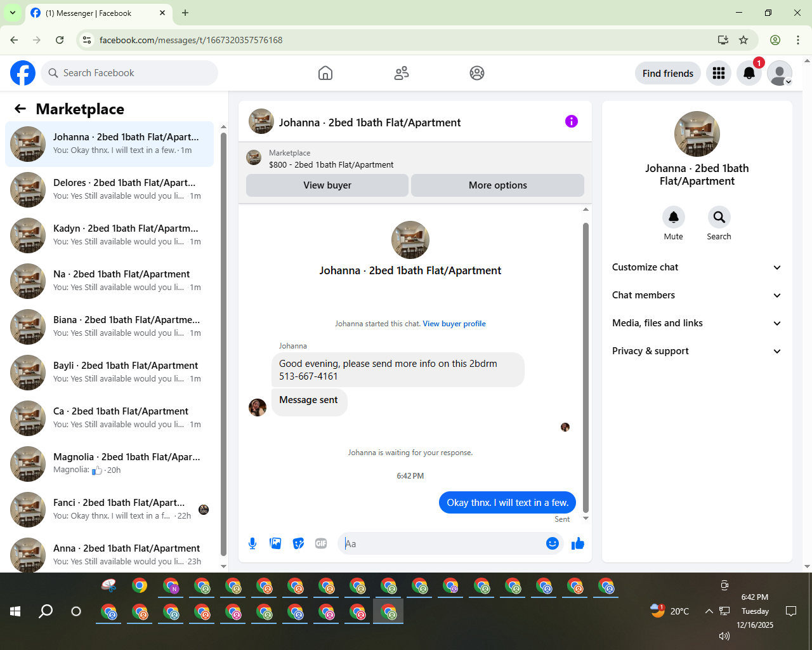Open the View buyer profile link

[x=454, y=324]
